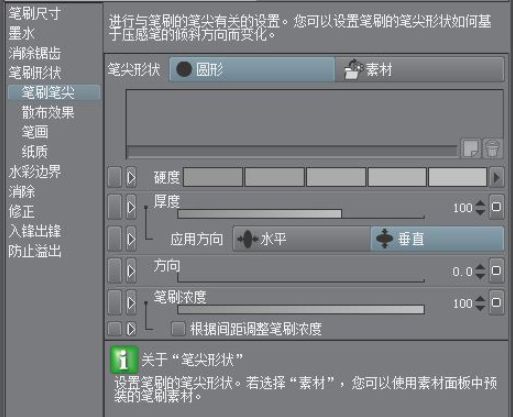Click the 厚度 slider bar
This screenshot has height=417, width=513.
coord(301,214)
